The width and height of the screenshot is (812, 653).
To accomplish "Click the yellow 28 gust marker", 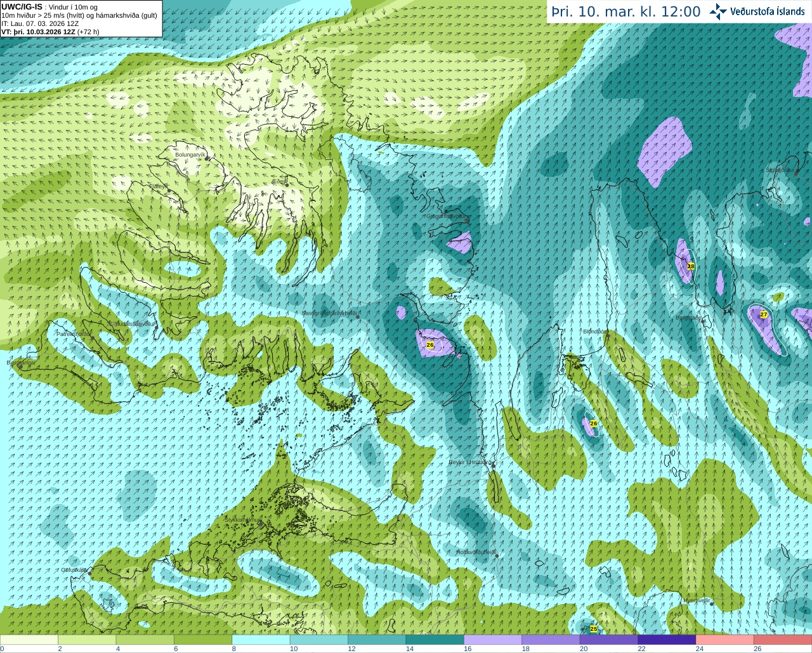I will click(x=691, y=267).
